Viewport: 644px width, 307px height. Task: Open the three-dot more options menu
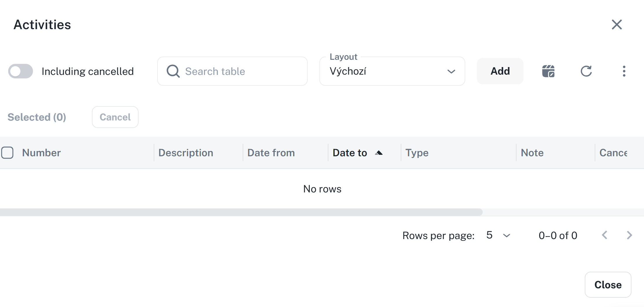tap(624, 71)
